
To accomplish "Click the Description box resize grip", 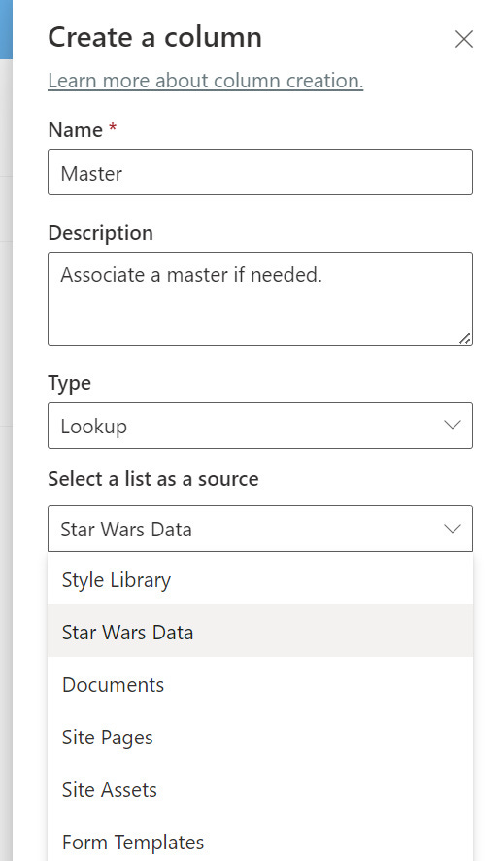I will click(465, 339).
